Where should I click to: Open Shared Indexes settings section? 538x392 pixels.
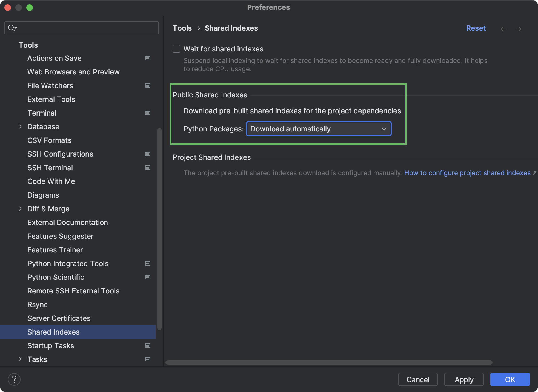(x=53, y=332)
